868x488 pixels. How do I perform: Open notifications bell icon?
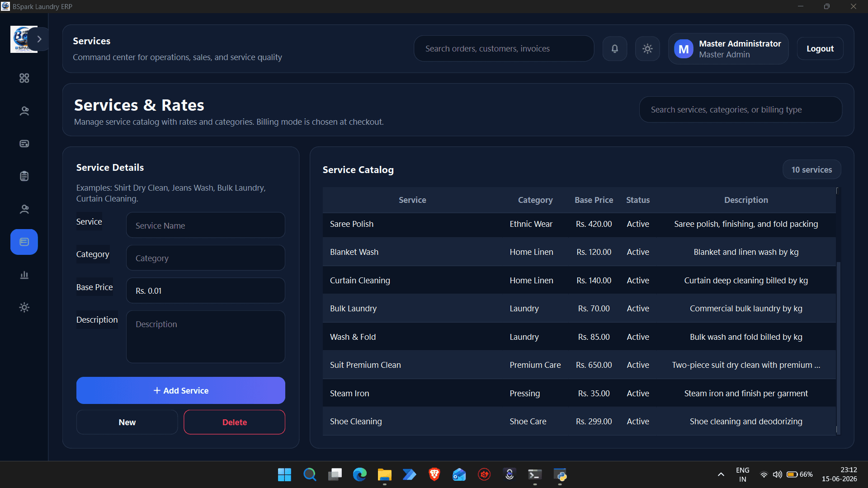click(615, 48)
